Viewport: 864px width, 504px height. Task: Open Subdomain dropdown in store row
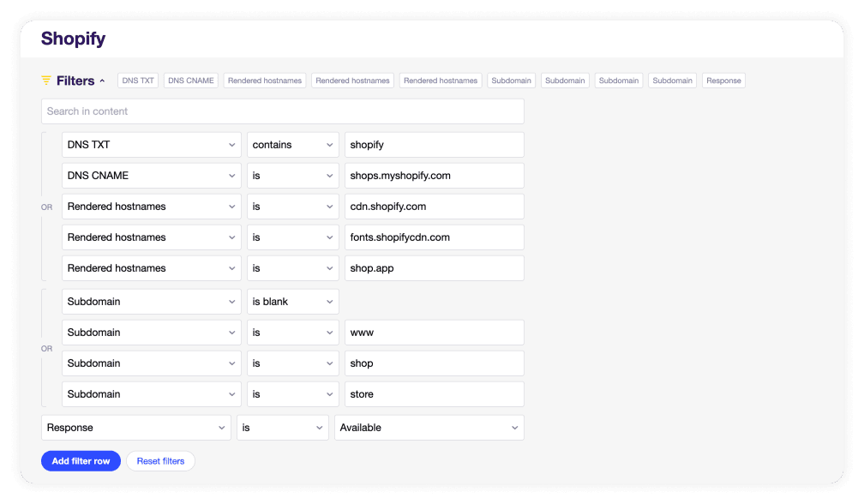(152, 394)
